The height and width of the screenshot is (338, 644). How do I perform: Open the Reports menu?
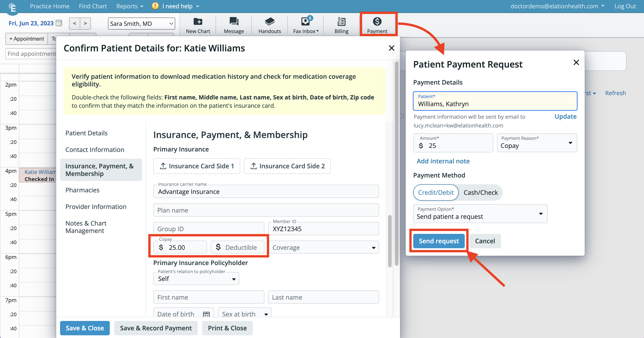point(129,6)
